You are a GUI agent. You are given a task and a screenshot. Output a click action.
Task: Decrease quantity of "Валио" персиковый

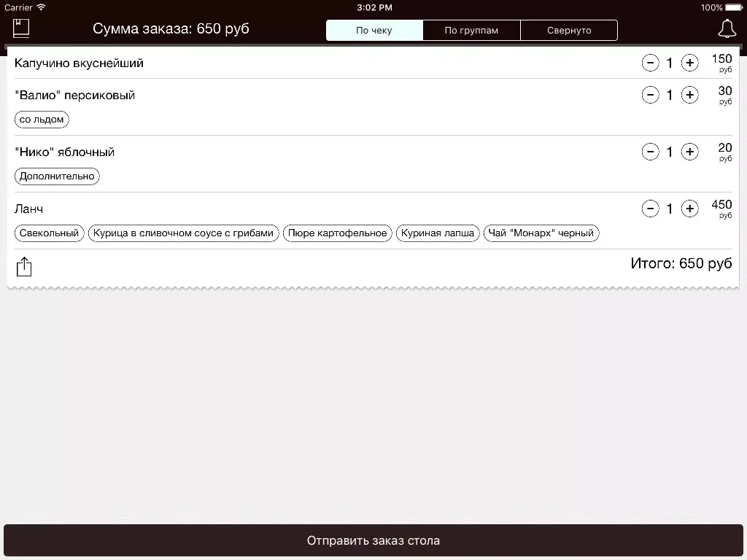pyautogui.click(x=650, y=95)
